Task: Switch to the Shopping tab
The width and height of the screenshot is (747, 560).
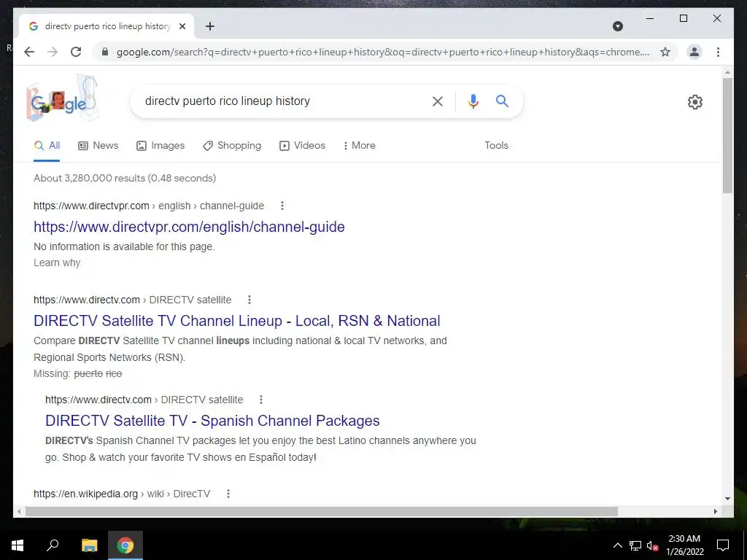Action: click(232, 146)
